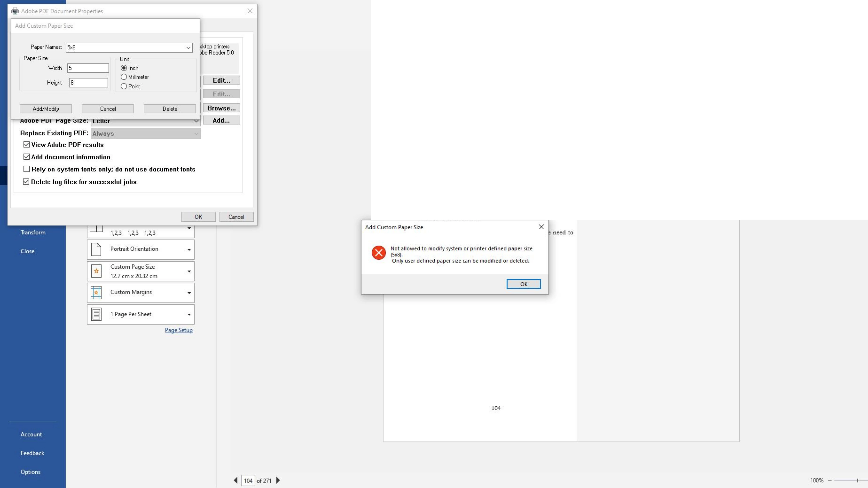The width and height of the screenshot is (868, 488).
Task: Click the Width input field
Action: 88,68
